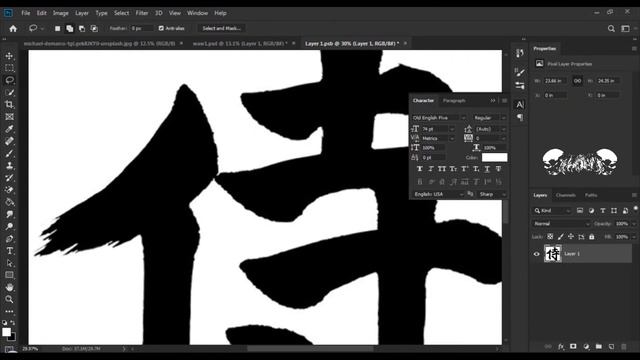Toggle type layer filter in Layers panel
This screenshot has height=360, width=640.
click(603, 211)
